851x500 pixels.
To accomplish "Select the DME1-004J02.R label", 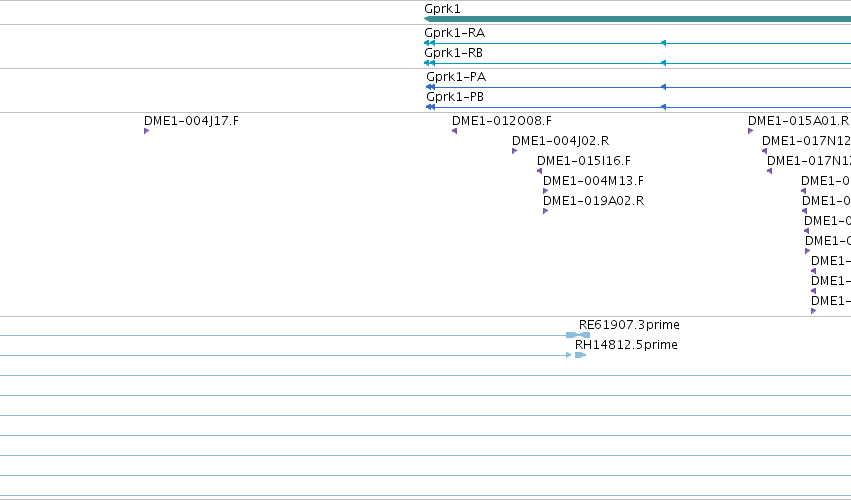I will click(561, 141).
